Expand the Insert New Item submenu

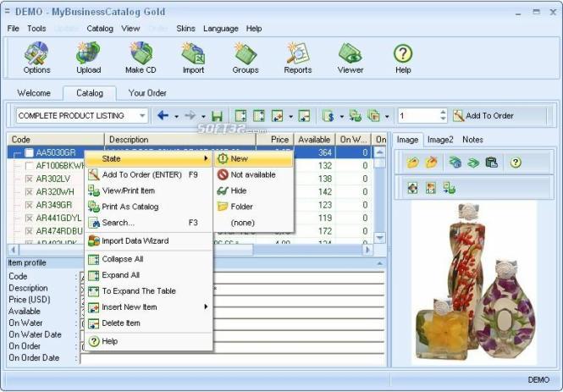206,306
